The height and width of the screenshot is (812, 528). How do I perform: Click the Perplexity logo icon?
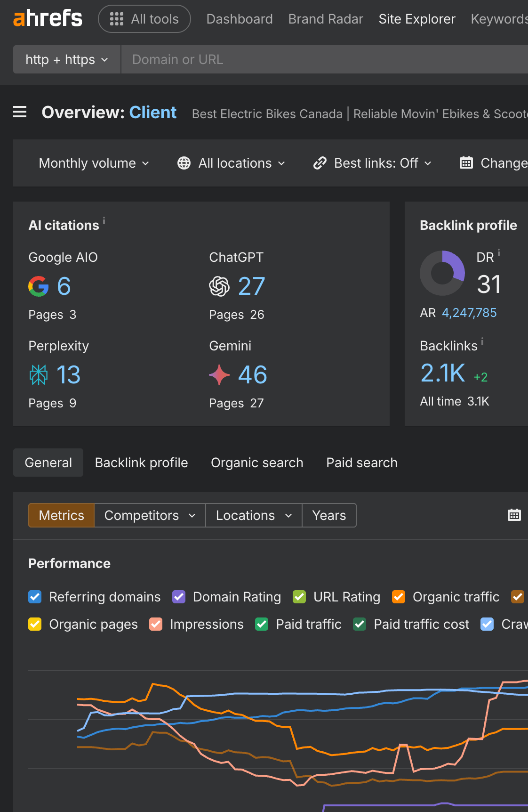point(39,375)
